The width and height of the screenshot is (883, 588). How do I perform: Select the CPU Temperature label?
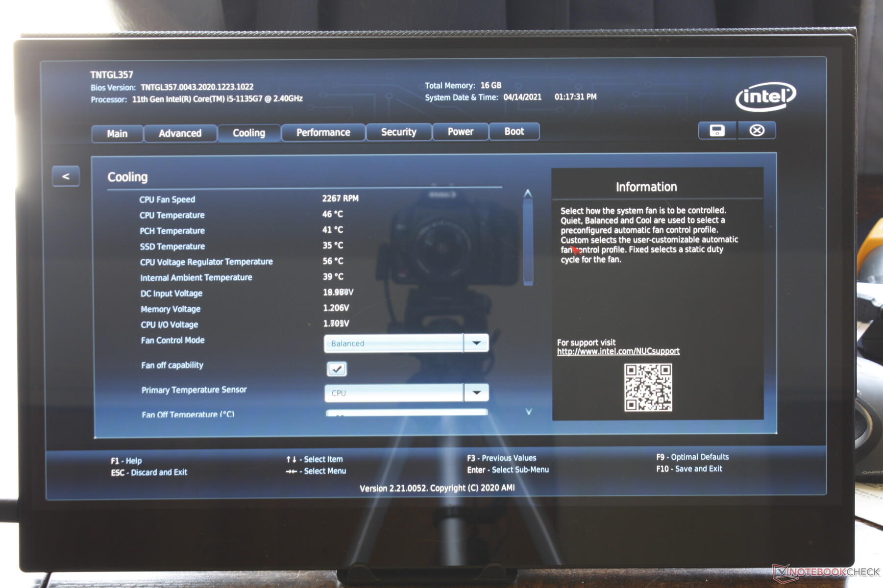click(x=172, y=215)
